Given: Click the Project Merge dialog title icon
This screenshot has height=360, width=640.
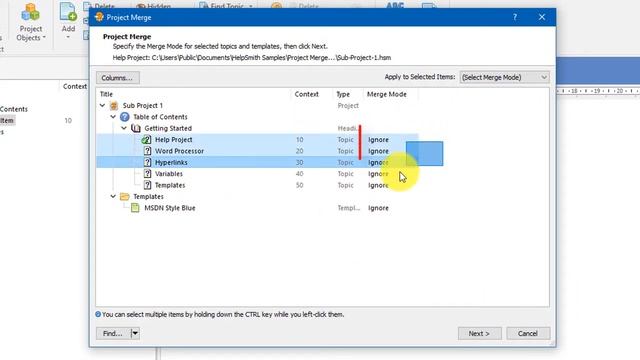Looking at the screenshot, I should 99,17.
